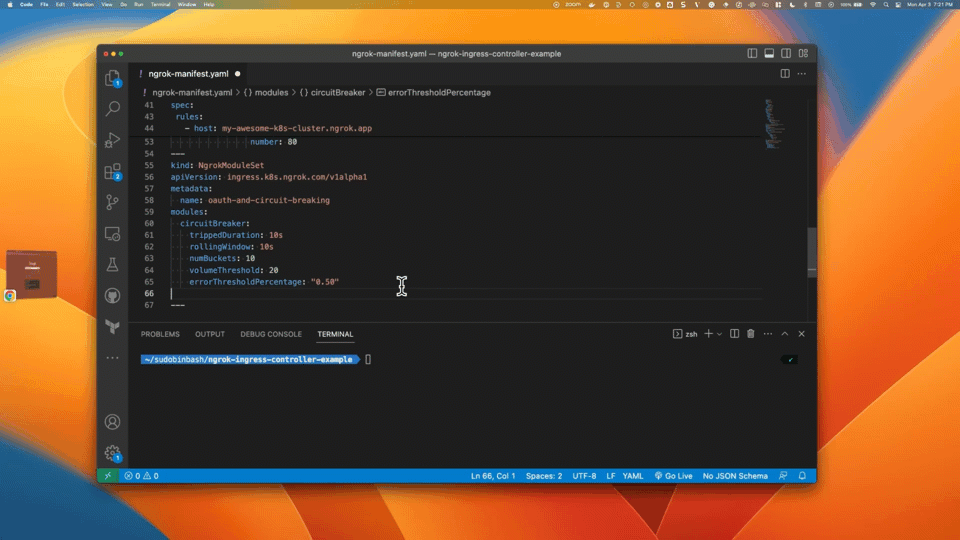Open the terminal launch profile dropdown
This screenshot has height=540, width=960.
[x=719, y=334]
